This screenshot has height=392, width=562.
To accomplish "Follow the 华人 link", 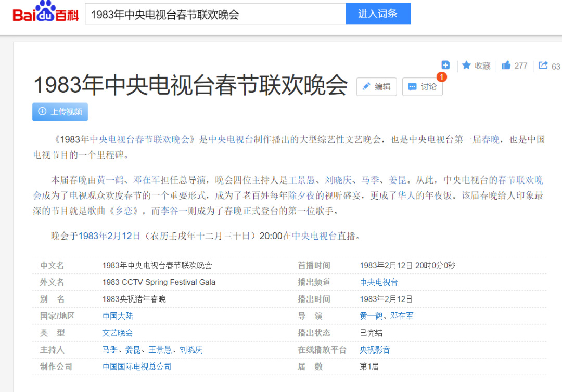I will tap(406, 195).
